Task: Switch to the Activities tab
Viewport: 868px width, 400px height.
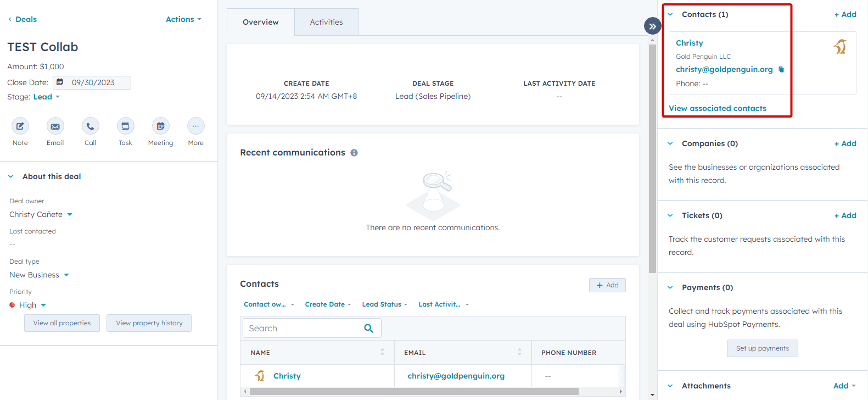Action: [x=326, y=22]
